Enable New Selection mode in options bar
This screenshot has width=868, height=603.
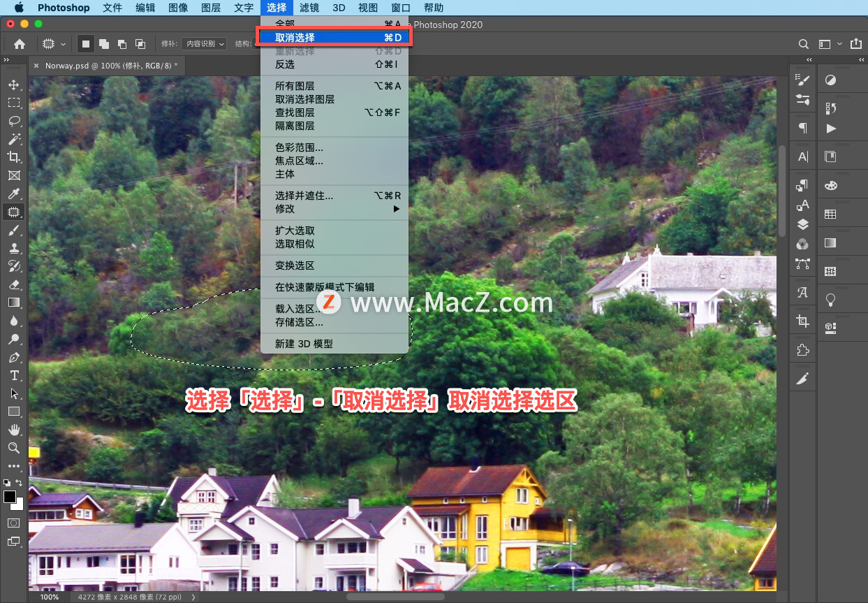coord(85,43)
